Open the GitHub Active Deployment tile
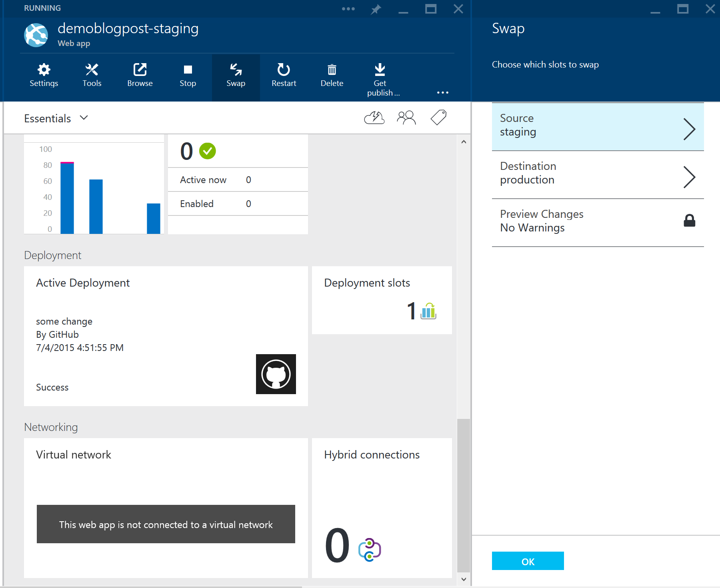Viewport: 720px width, 588px height. (x=166, y=336)
